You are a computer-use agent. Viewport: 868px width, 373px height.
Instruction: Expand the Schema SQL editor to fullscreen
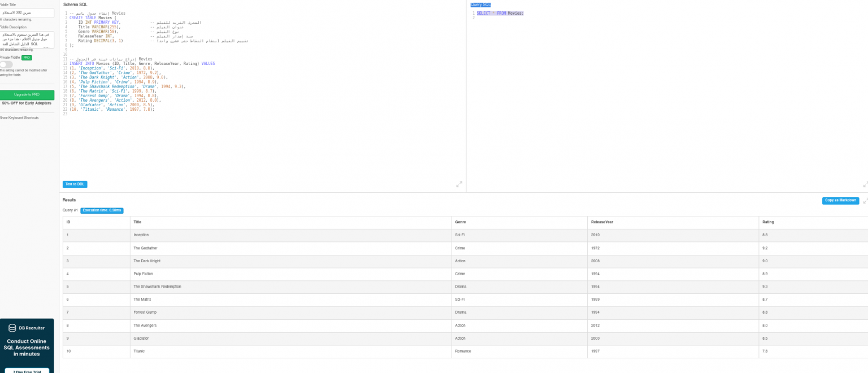pos(459,184)
